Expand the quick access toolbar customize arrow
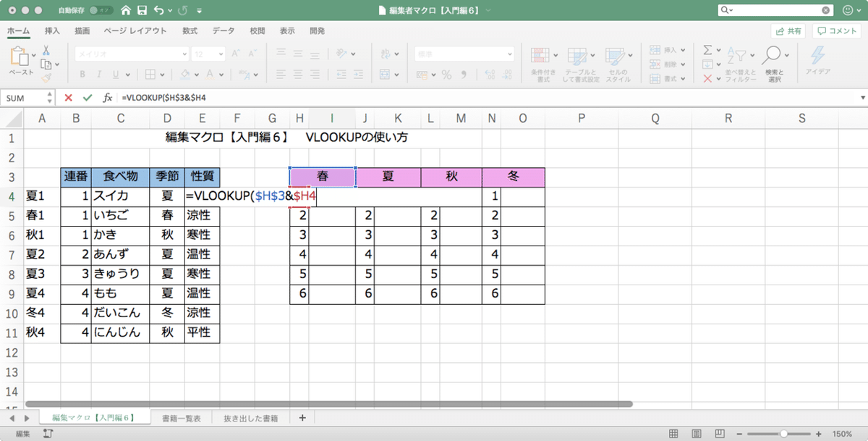 (x=200, y=12)
